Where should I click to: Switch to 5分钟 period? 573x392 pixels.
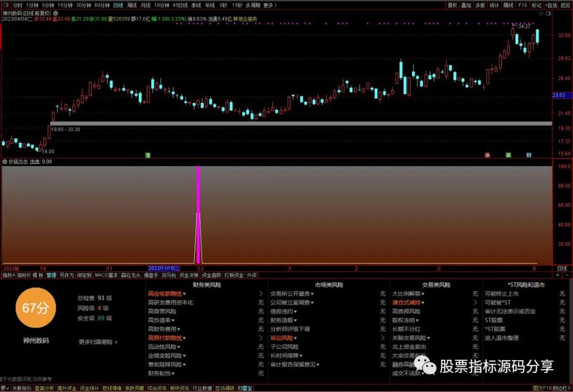[x=48, y=5]
